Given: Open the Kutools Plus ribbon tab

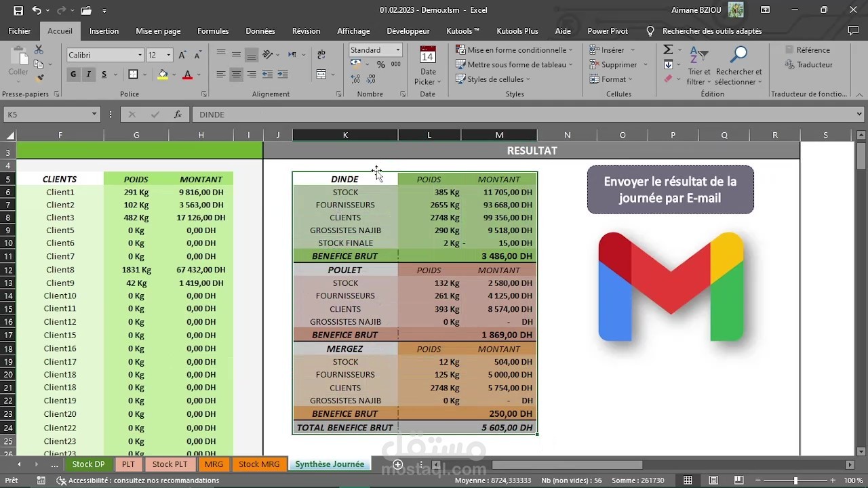Looking at the screenshot, I should (x=517, y=31).
